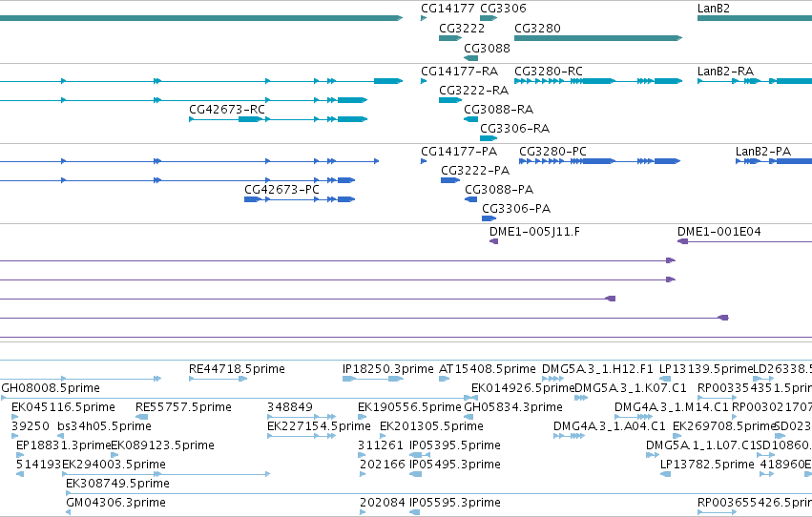Click the DMG5A3_1.H12.F1 EST label
Screen dimensions: 812x517
point(597,369)
